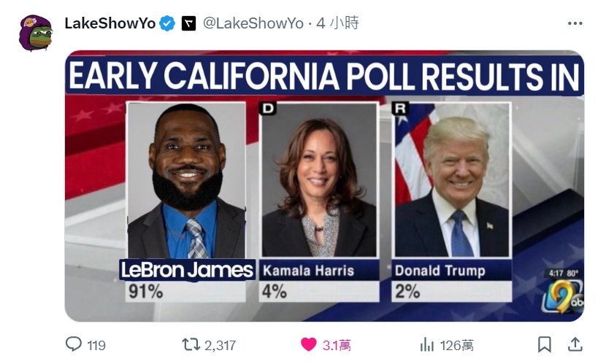598x364 pixels.
Task: Unlike the post via the pink heart
Action: click(309, 344)
